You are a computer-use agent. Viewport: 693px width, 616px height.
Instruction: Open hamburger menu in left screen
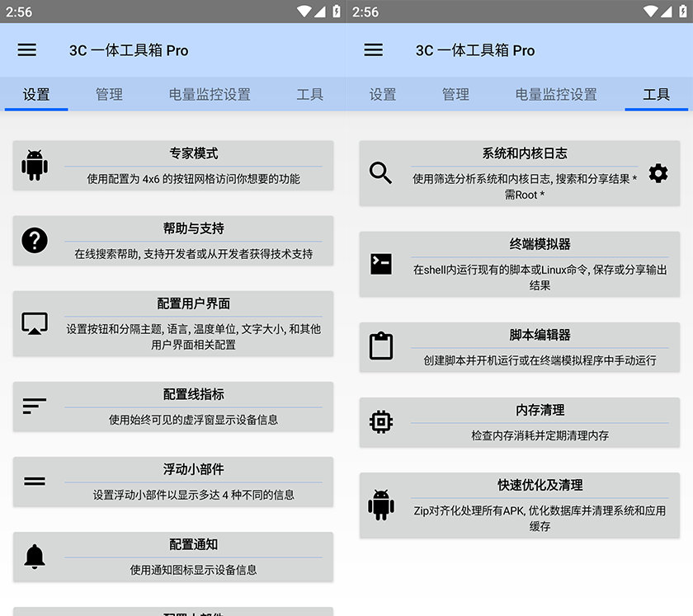(27, 49)
